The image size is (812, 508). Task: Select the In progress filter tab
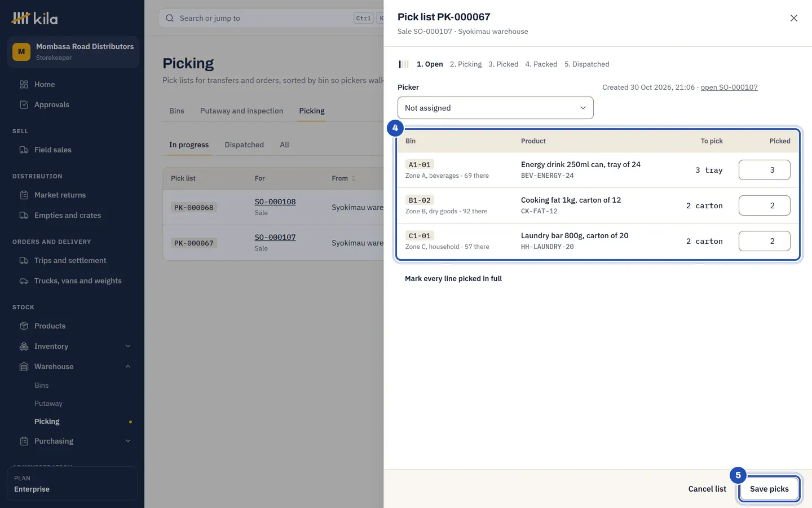(x=189, y=144)
